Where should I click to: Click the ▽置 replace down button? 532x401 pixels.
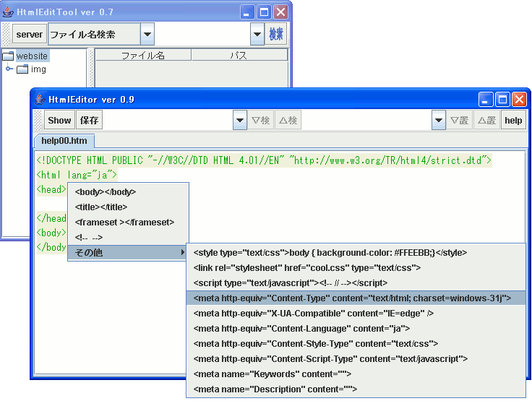click(460, 121)
